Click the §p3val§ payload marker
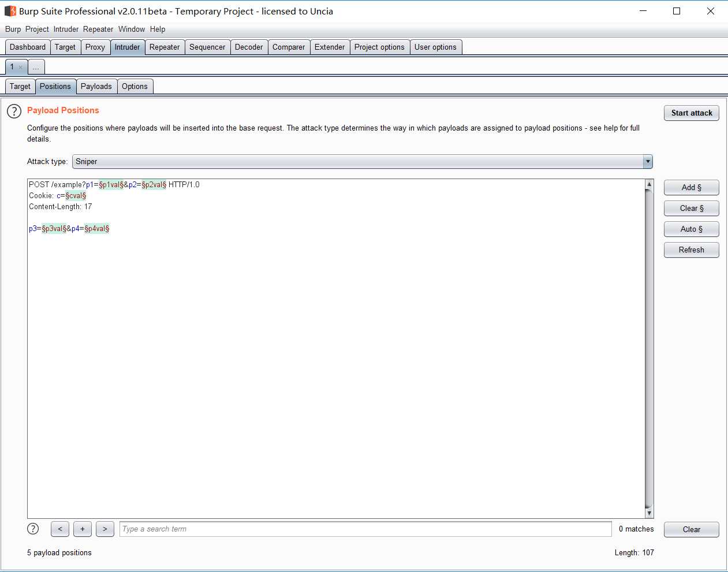The width and height of the screenshot is (728, 572). (54, 229)
